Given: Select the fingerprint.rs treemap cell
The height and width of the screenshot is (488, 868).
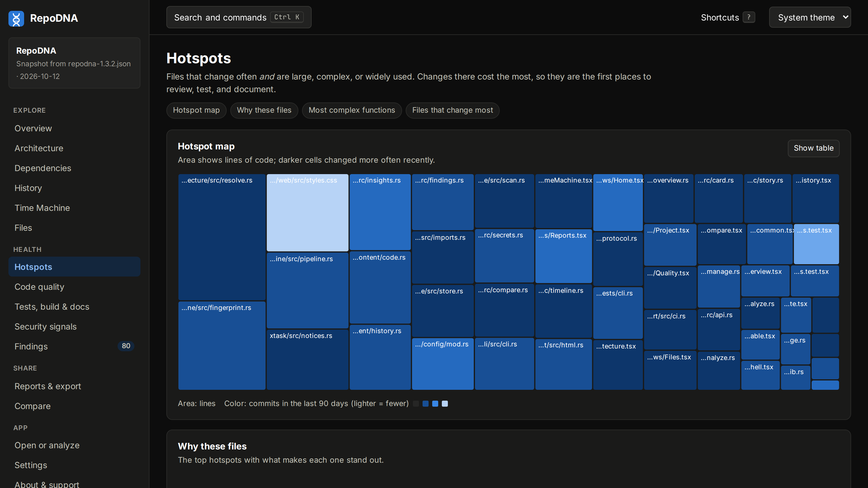Looking at the screenshot, I should coord(222,346).
